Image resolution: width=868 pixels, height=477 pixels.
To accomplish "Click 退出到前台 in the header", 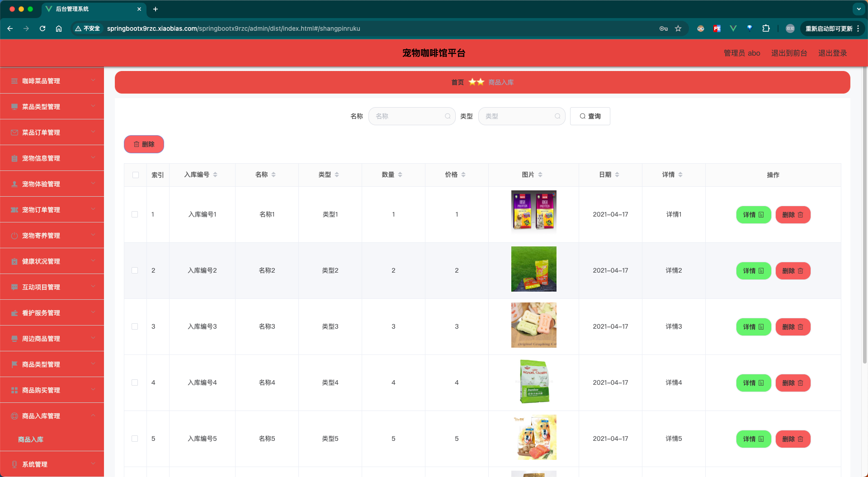I will (789, 53).
